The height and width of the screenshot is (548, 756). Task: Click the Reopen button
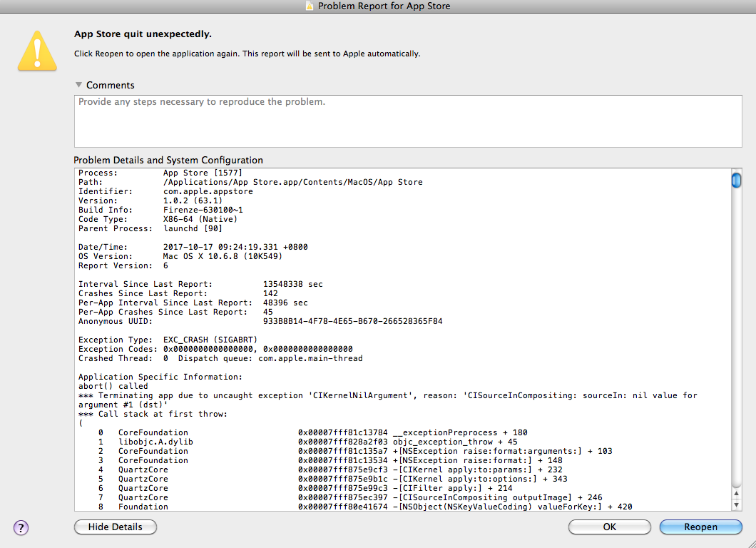point(700,527)
